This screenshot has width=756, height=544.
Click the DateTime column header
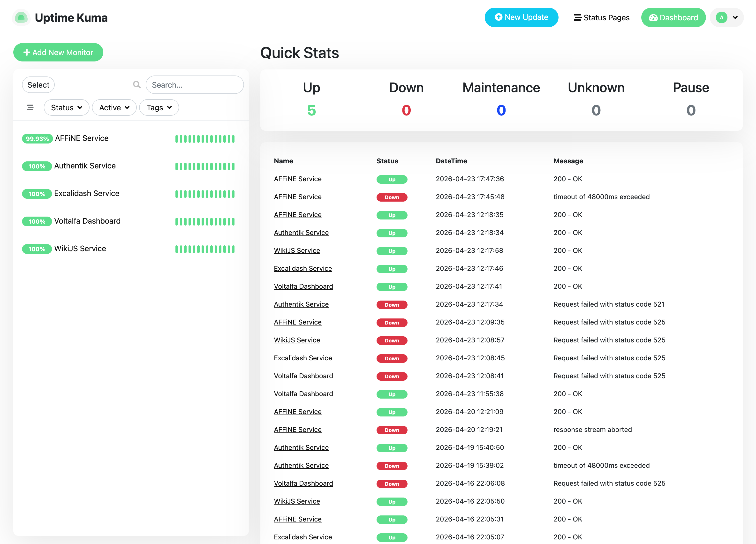click(x=451, y=161)
